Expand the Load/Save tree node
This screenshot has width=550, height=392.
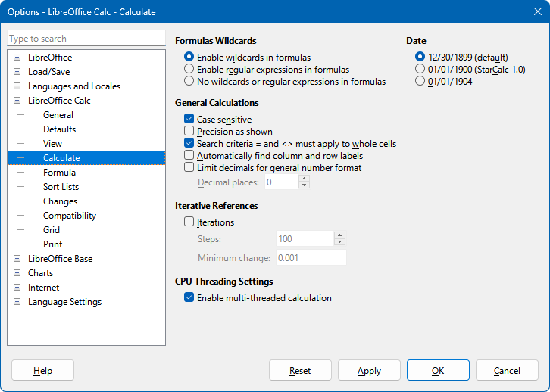point(17,71)
